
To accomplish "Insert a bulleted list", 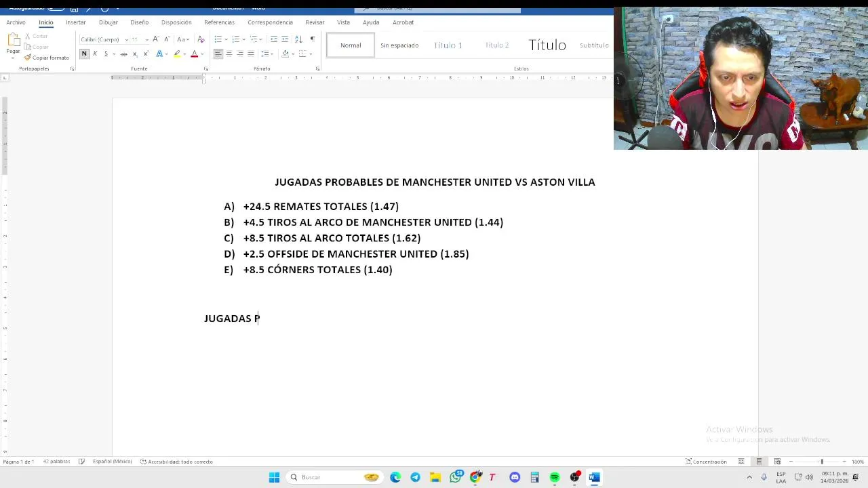I will click(x=218, y=39).
